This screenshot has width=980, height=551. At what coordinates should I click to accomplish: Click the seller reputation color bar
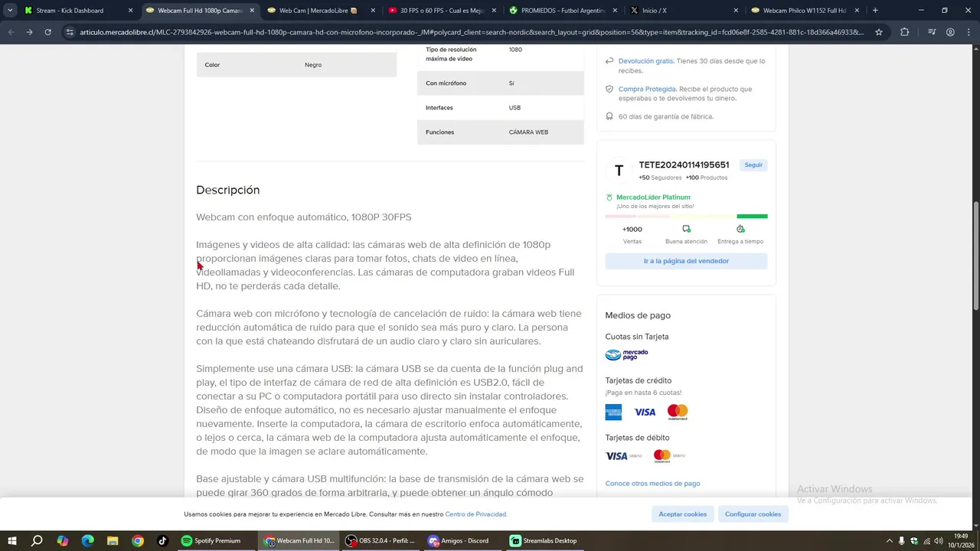pos(686,216)
